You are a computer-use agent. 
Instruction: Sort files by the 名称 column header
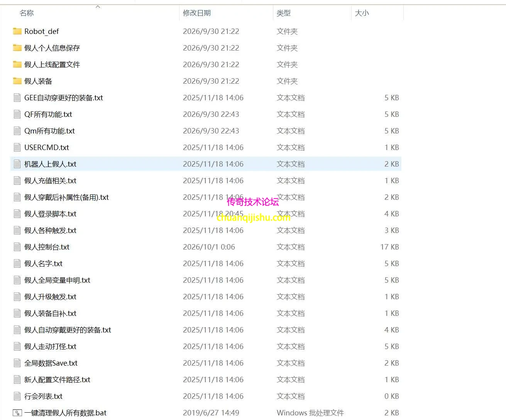(x=27, y=13)
